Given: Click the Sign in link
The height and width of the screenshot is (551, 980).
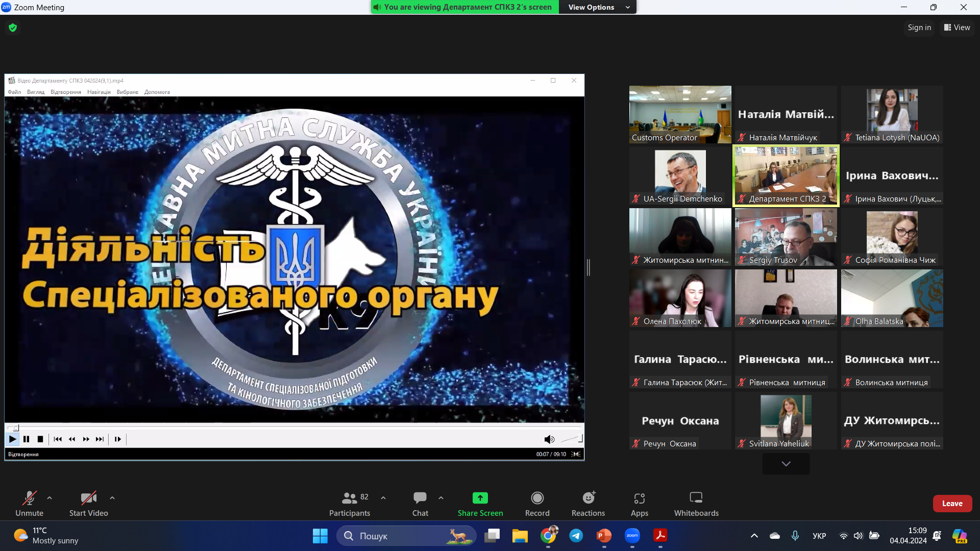Looking at the screenshot, I should coord(919,28).
